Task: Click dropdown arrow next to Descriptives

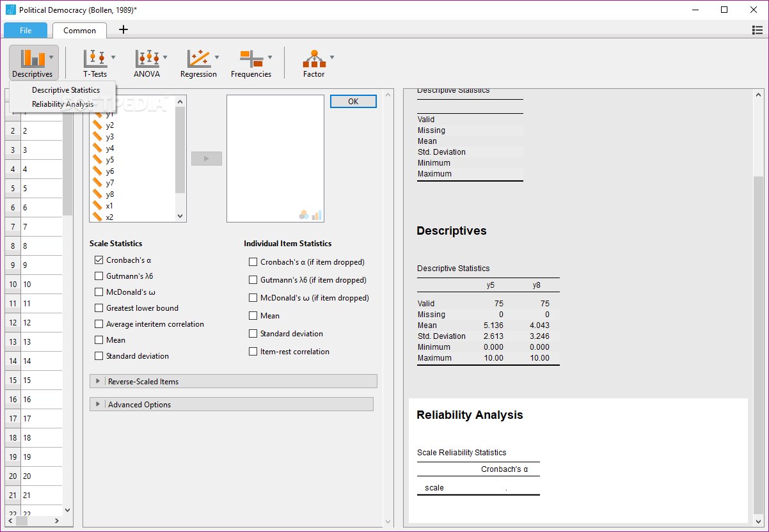Action: (51, 58)
